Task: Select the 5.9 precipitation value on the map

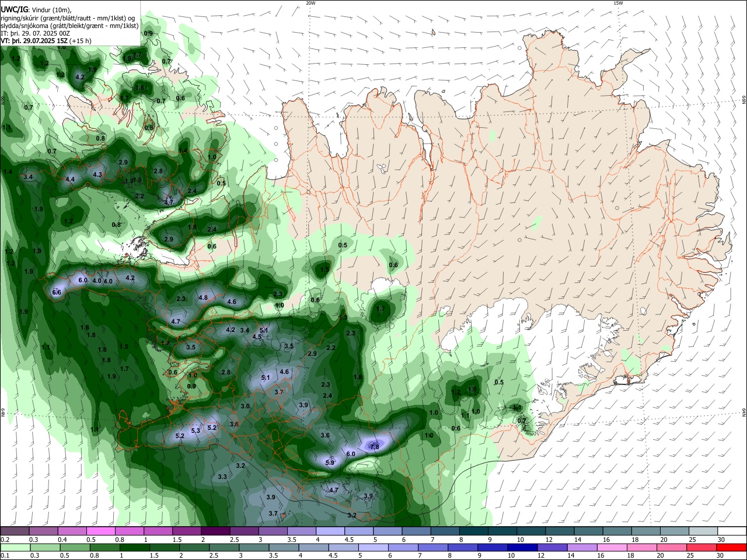Action: [330, 463]
